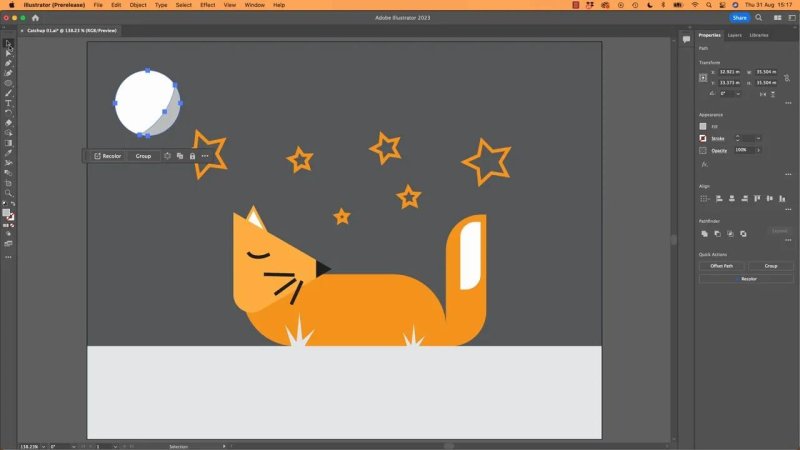The height and width of the screenshot is (450, 800).
Task: Select the Zoom tool in toolbar
Action: [8, 193]
